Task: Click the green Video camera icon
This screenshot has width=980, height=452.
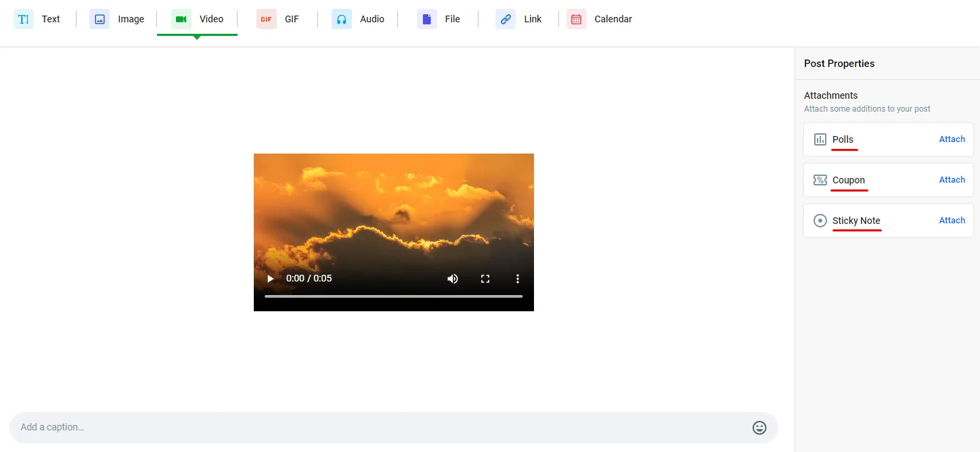Action: (181, 19)
